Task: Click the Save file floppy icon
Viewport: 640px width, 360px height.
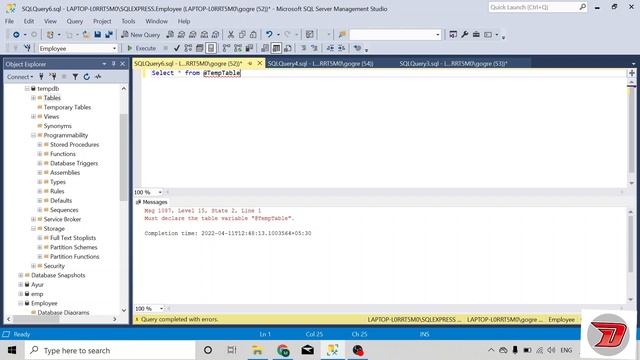Action: click(98, 35)
